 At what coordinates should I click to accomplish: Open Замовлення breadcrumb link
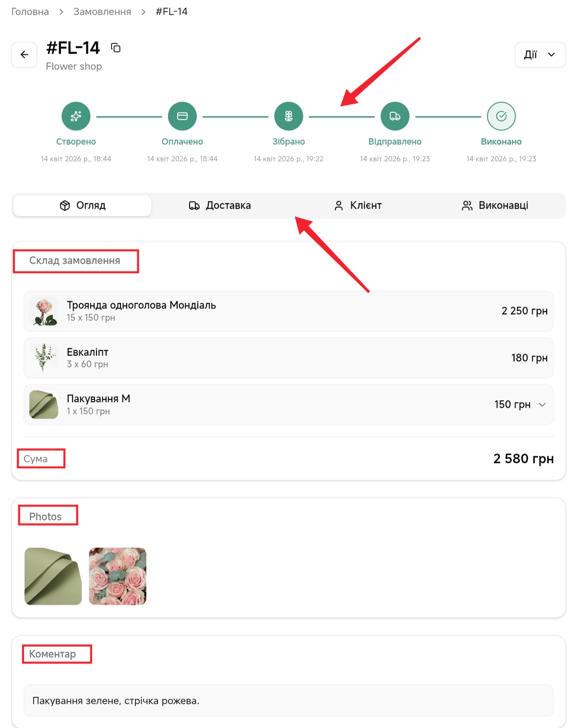(102, 12)
